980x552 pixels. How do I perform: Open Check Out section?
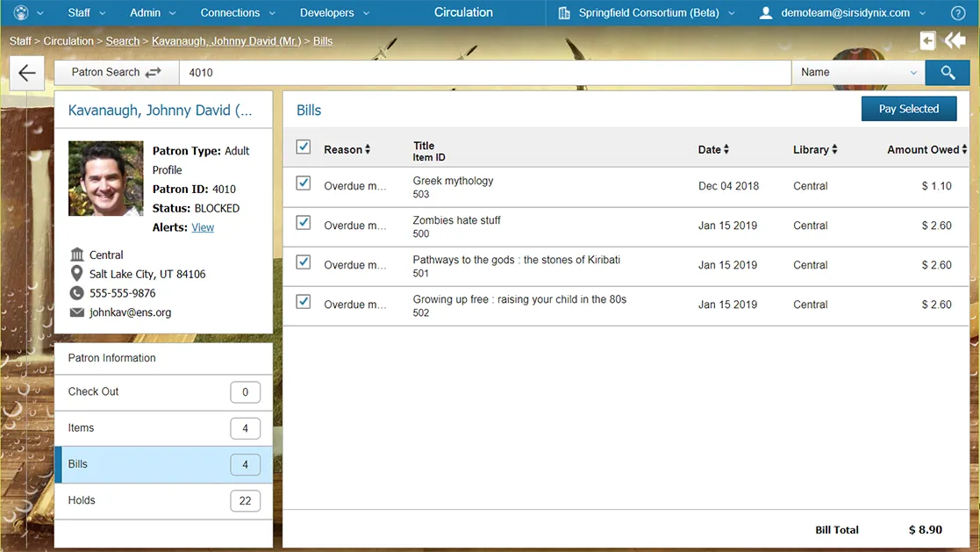[x=163, y=392]
